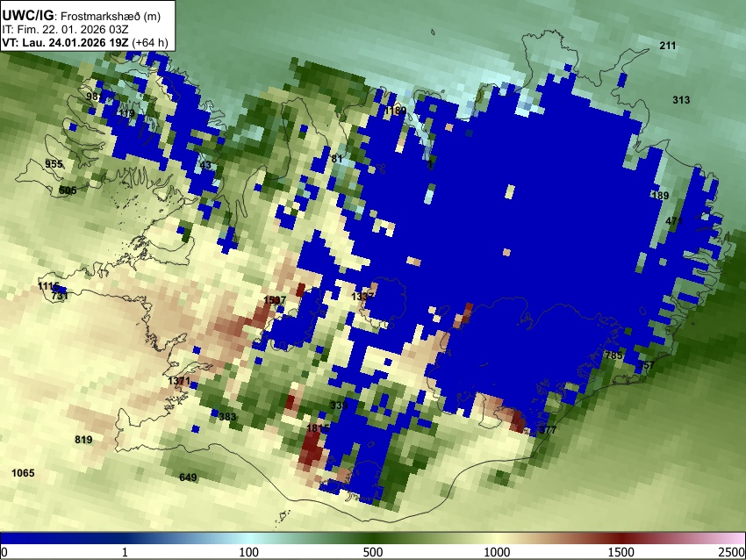Click the map value 1815
Viewport: 746px width, 560px height.
(x=318, y=428)
